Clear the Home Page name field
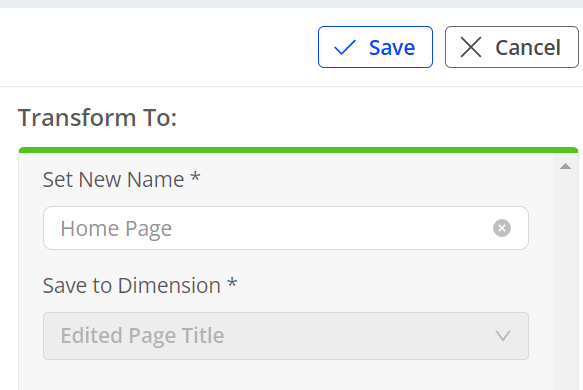This screenshot has width=583, height=390. coord(502,228)
